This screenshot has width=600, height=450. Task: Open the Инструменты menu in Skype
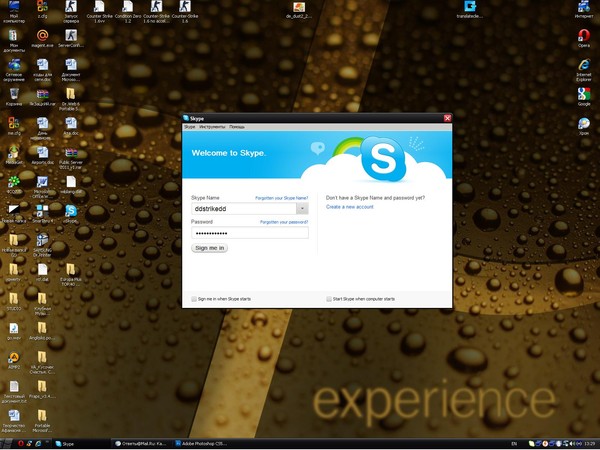point(212,127)
